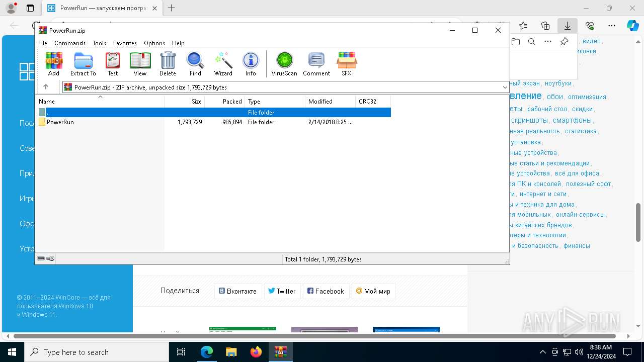Click the taskbar search box
644x362 pixels.
click(x=97, y=352)
